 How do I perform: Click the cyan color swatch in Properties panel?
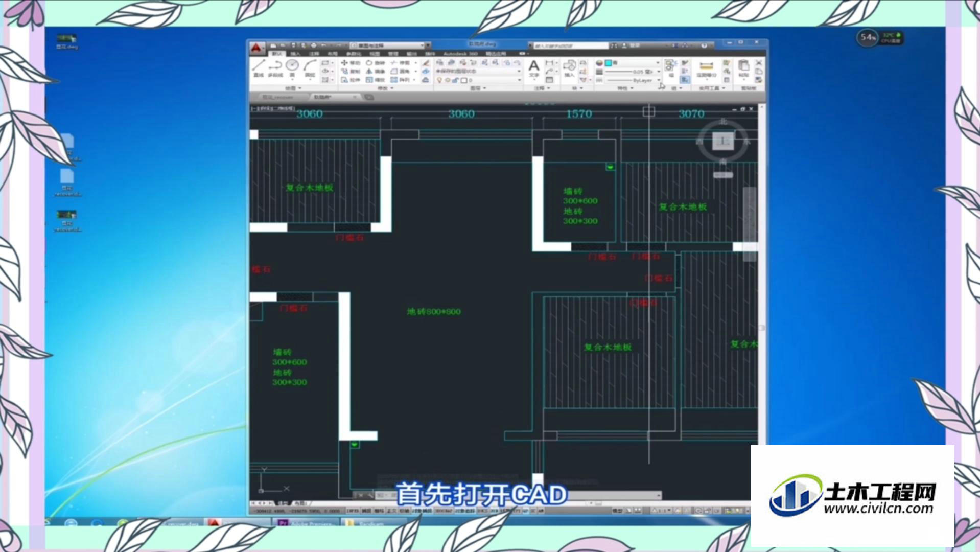click(608, 63)
